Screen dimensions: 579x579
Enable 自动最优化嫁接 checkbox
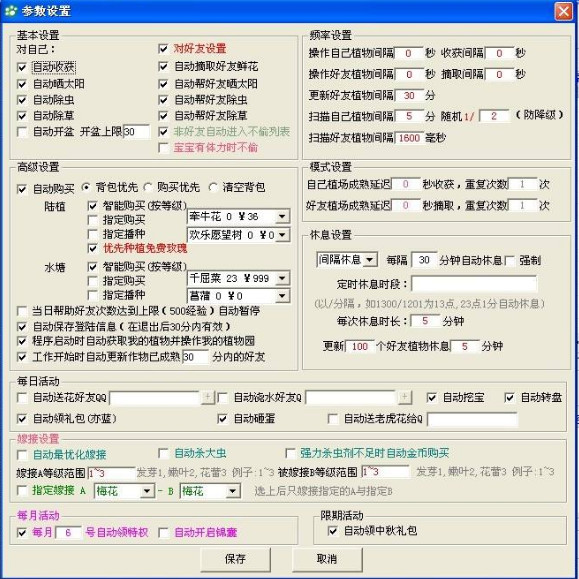tap(22, 455)
